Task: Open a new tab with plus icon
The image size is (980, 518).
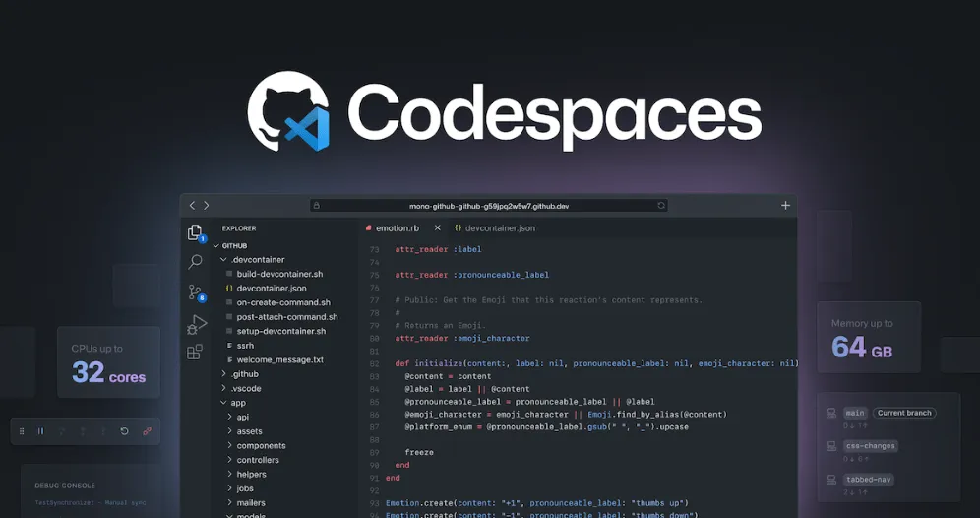Action: click(x=785, y=205)
